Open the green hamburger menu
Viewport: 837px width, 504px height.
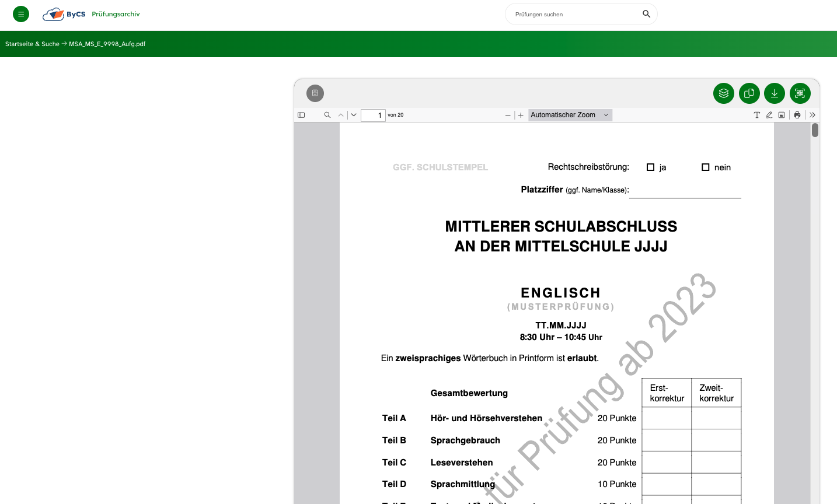click(21, 14)
